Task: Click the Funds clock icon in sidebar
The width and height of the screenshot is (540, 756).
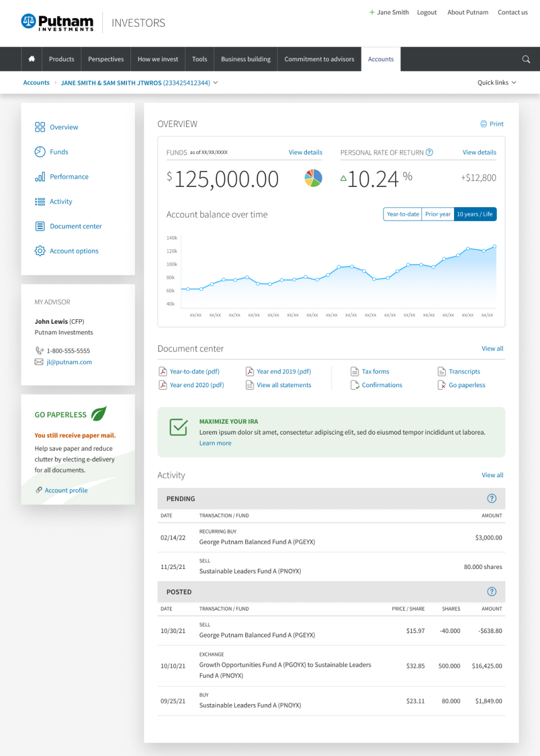Action: 40,152
